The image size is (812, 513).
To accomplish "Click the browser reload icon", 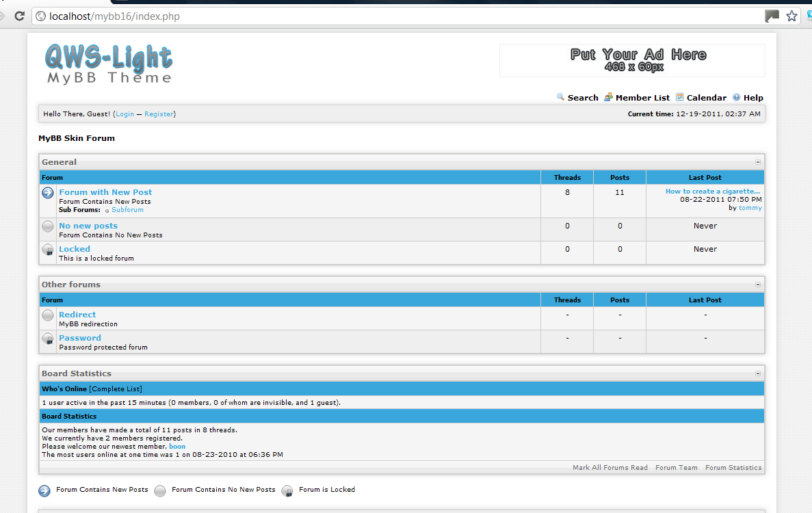I will pos(20,16).
